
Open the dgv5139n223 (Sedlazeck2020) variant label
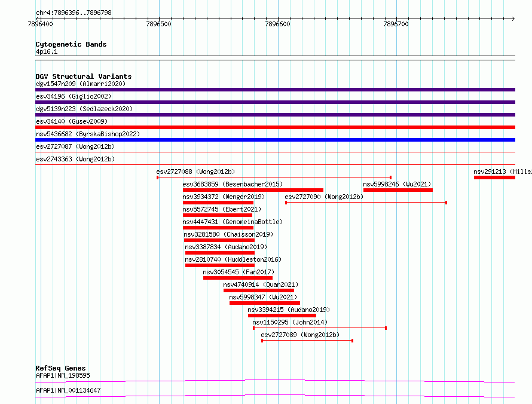(84, 109)
